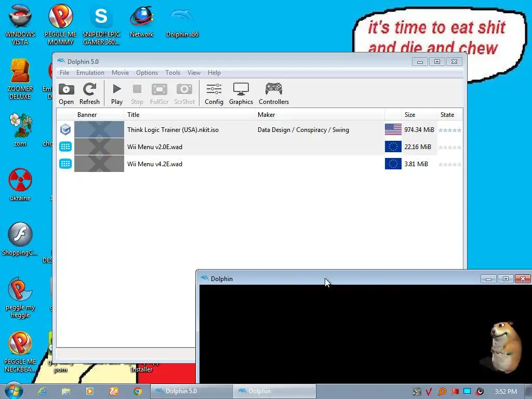Click the peggle my heggle desktop icon
532x399 pixels.
point(20,298)
